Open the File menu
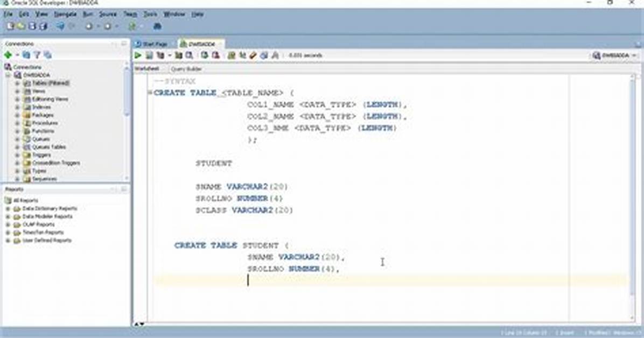Viewport: 644px width, 338px height. [x=8, y=14]
